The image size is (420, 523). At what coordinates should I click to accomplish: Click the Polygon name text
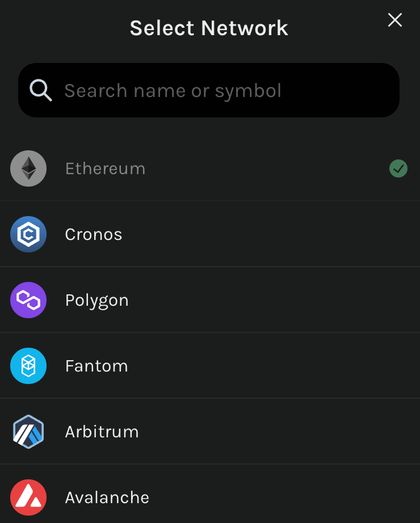pyautogui.click(x=97, y=301)
